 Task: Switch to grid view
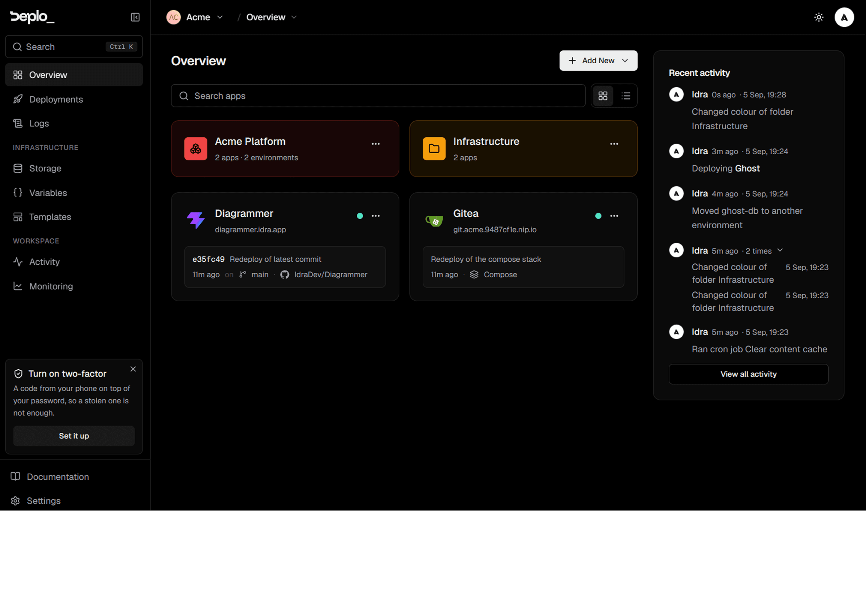(x=603, y=96)
